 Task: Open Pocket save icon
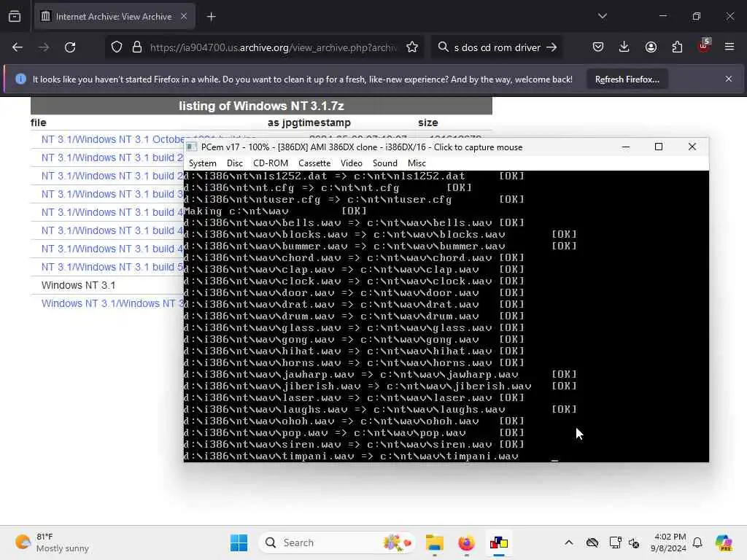tap(598, 47)
